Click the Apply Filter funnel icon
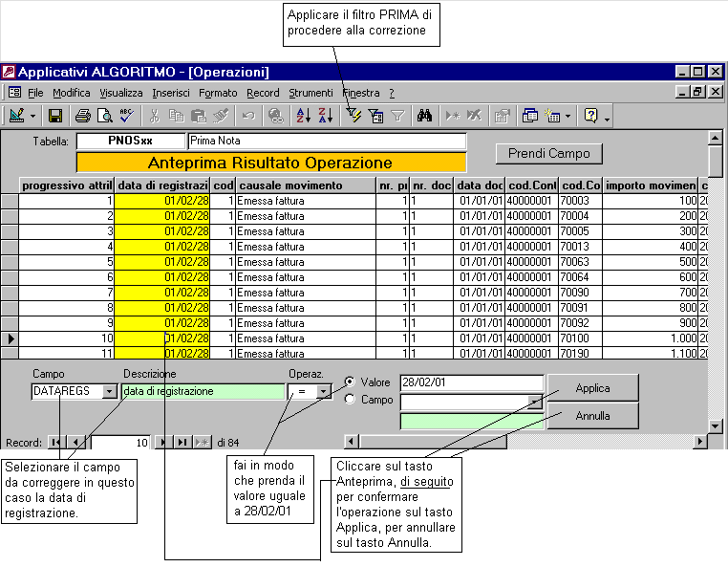Viewport: 728px width, 567px height. coord(397,116)
